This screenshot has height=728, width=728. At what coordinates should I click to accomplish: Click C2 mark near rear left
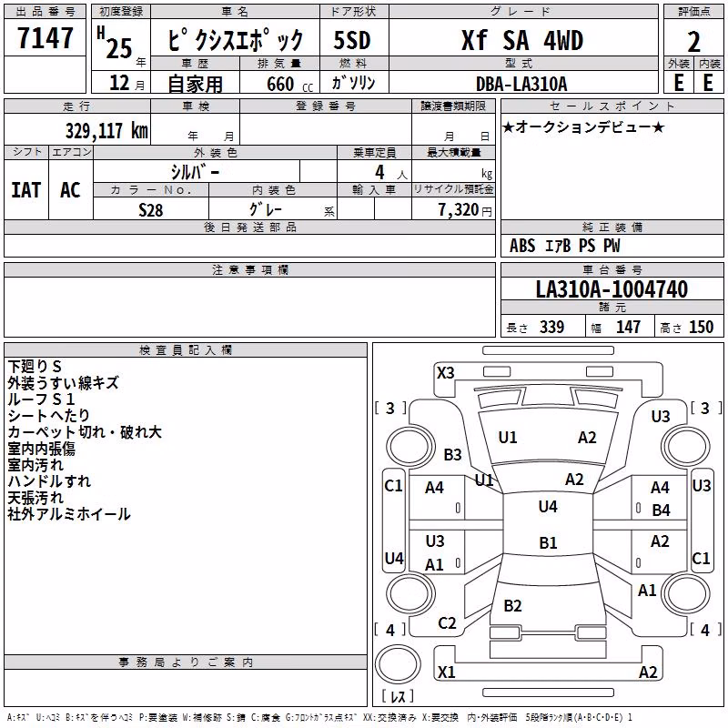click(447, 623)
